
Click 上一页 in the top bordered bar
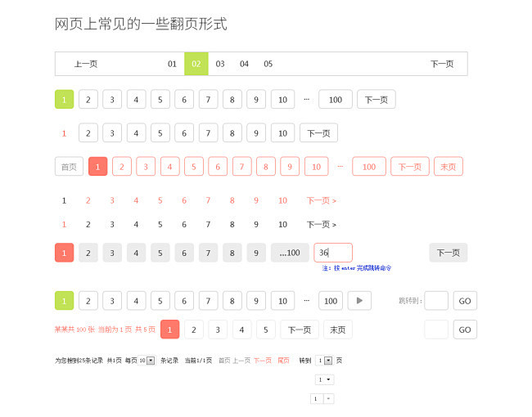(x=86, y=64)
